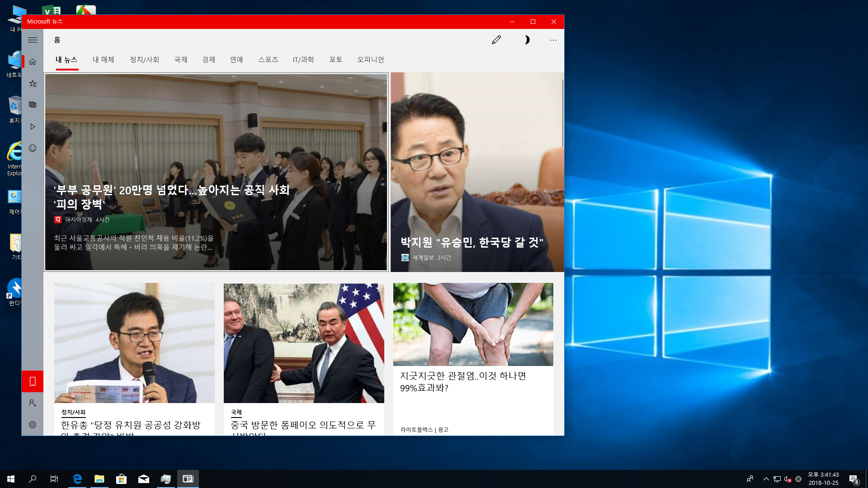Click ad title 지긋지긋한 관절염
The width and height of the screenshot is (868, 488).
pos(463,382)
